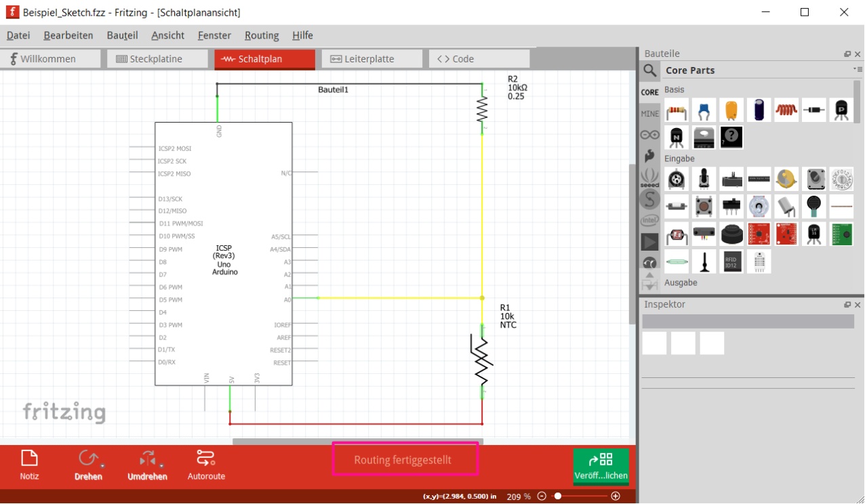Select the electrolytic capacitor part
Viewport: 865px width, 504px height.
pos(759,110)
